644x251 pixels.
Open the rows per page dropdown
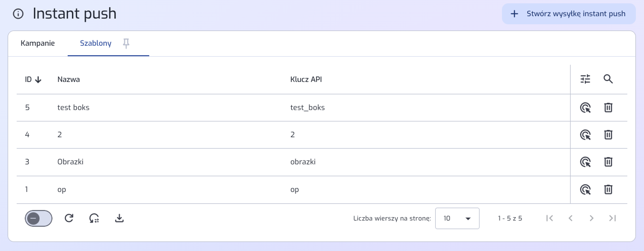(457, 219)
